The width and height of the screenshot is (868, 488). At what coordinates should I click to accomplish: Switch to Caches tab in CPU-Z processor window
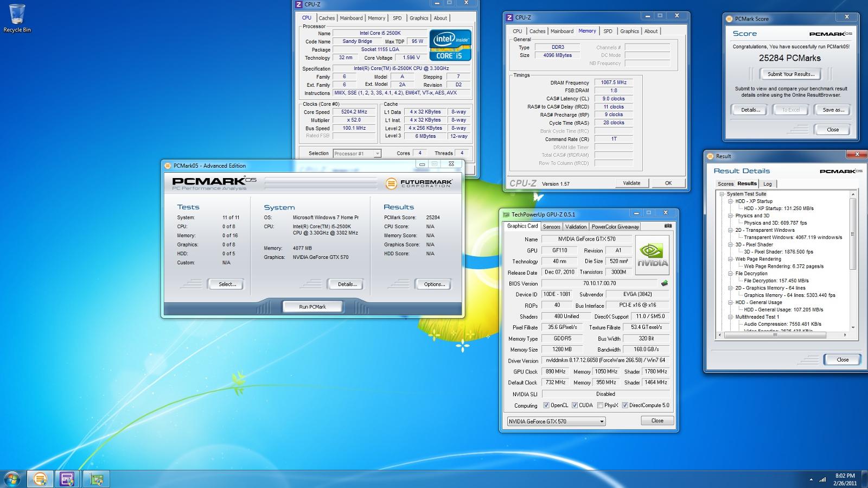tap(327, 18)
